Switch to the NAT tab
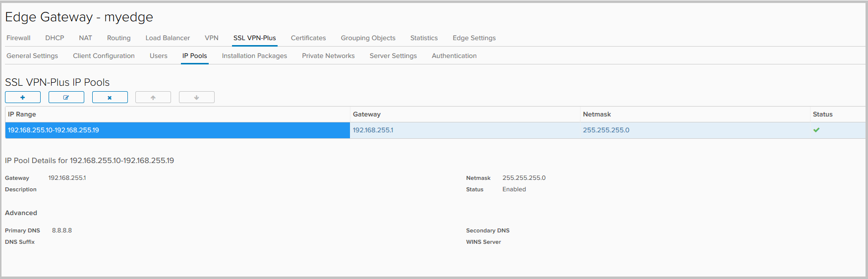868x279 pixels. tap(85, 38)
